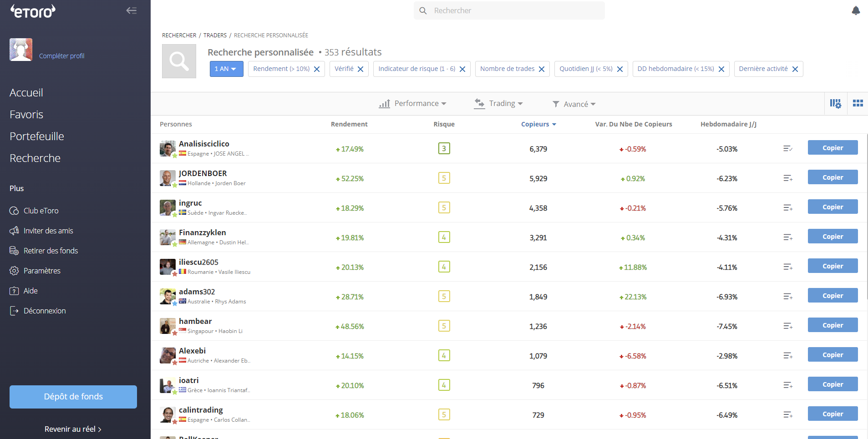The height and width of the screenshot is (439, 868).
Task: Click RECHERCHER breadcrumb
Action: tap(179, 35)
